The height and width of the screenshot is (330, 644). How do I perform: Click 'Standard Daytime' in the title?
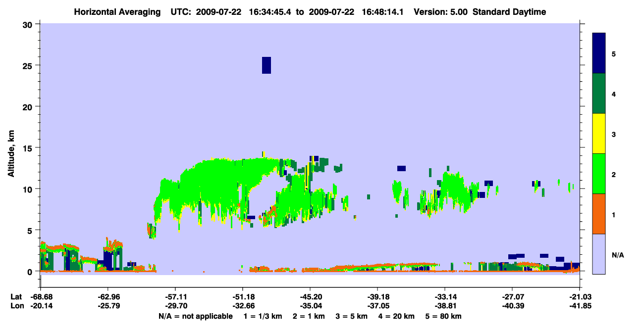pyautogui.click(x=509, y=12)
